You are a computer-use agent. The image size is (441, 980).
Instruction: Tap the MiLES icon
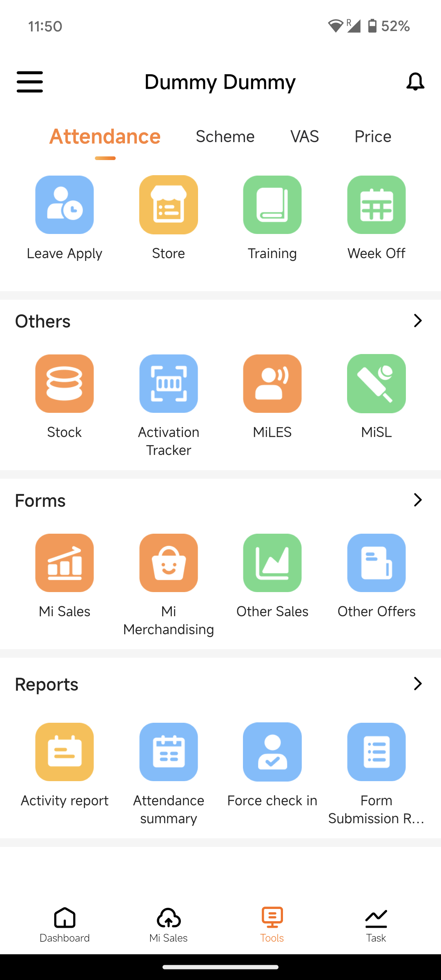coord(272,384)
